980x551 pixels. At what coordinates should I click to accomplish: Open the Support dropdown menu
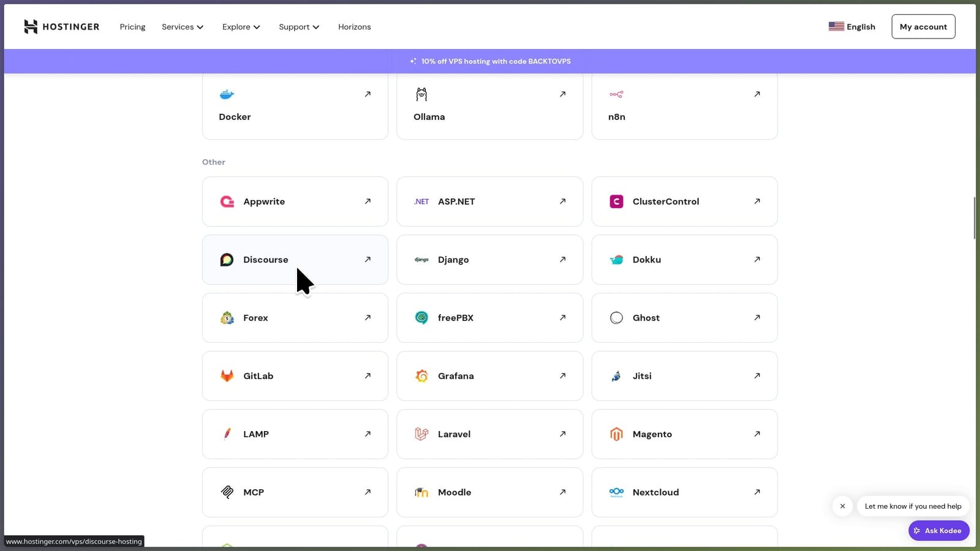(x=299, y=27)
